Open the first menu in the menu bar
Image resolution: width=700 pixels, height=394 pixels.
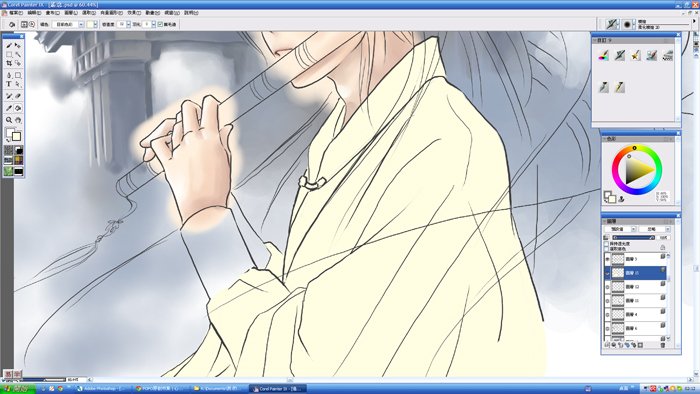coord(15,13)
